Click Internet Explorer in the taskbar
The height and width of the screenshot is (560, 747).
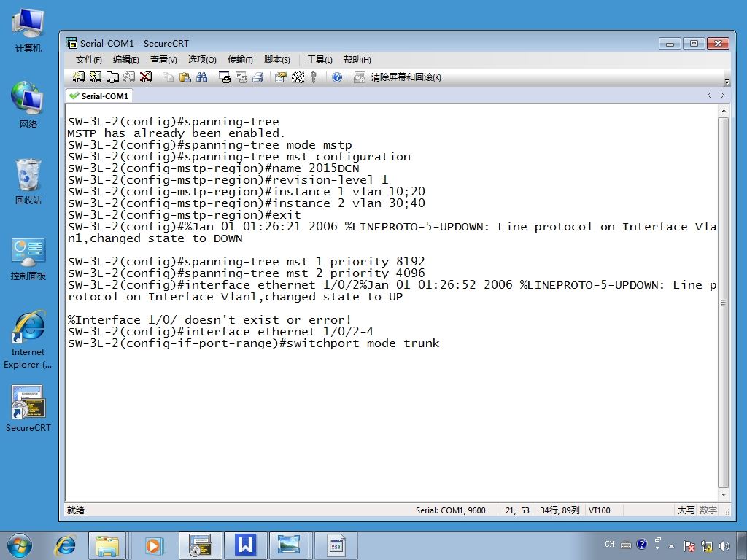click(65, 545)
